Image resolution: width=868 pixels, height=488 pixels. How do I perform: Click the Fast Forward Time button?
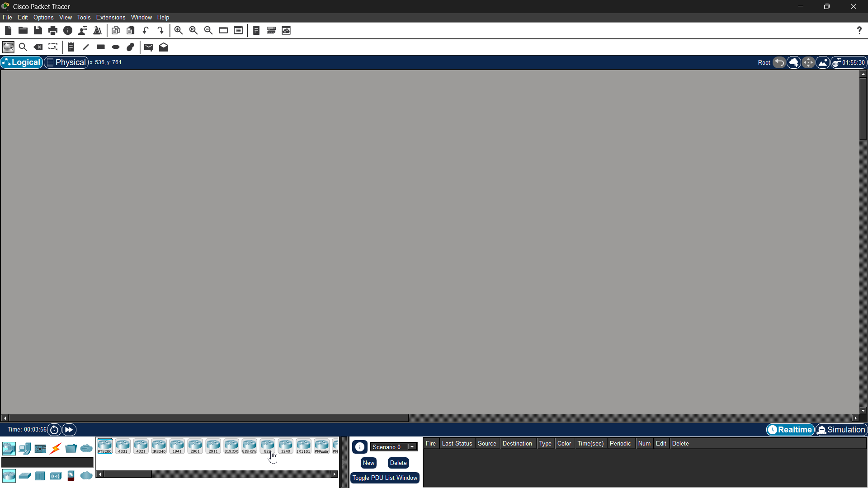click(x=69, y=430)
